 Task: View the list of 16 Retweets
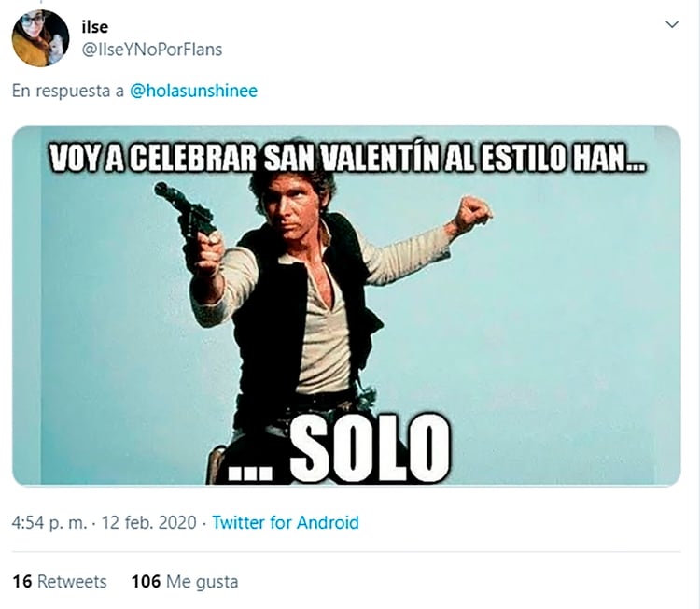(60, 581)
